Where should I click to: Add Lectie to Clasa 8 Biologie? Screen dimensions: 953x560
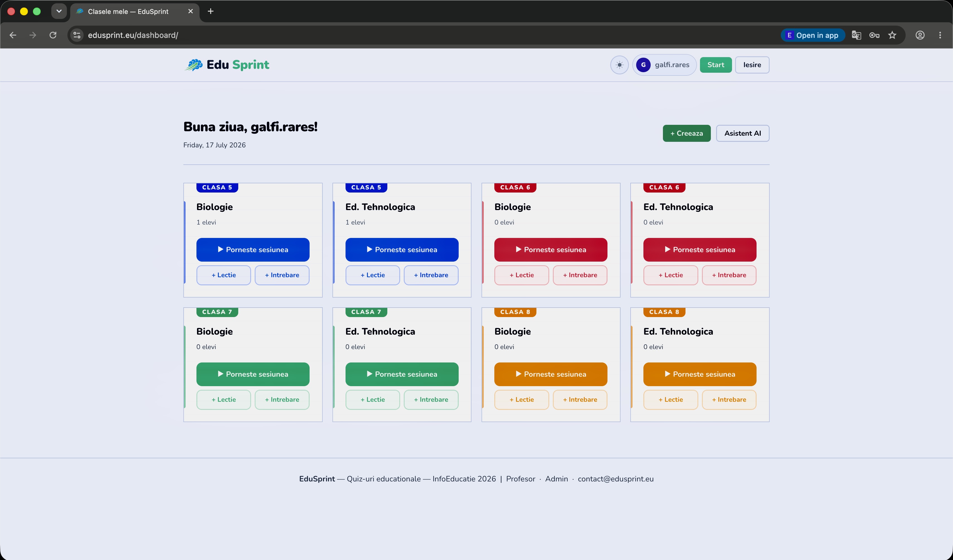[522, 400]
